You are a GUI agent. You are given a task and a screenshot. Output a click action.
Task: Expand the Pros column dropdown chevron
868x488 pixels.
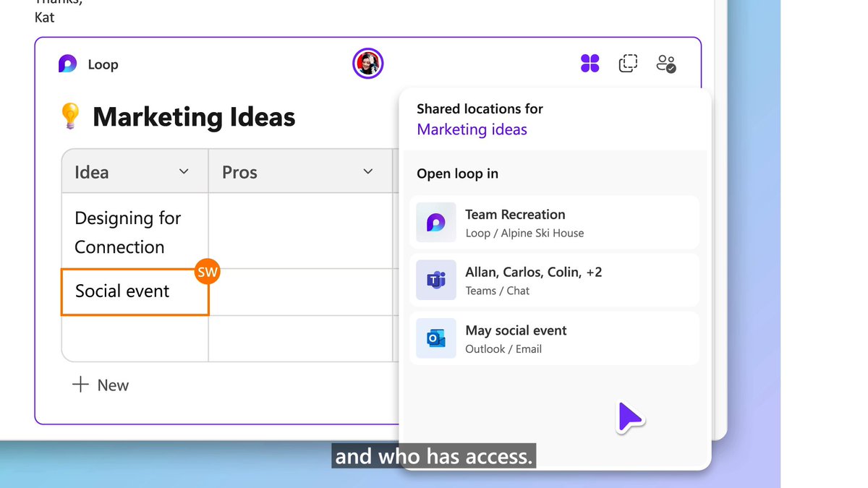(x=367, y=171)
